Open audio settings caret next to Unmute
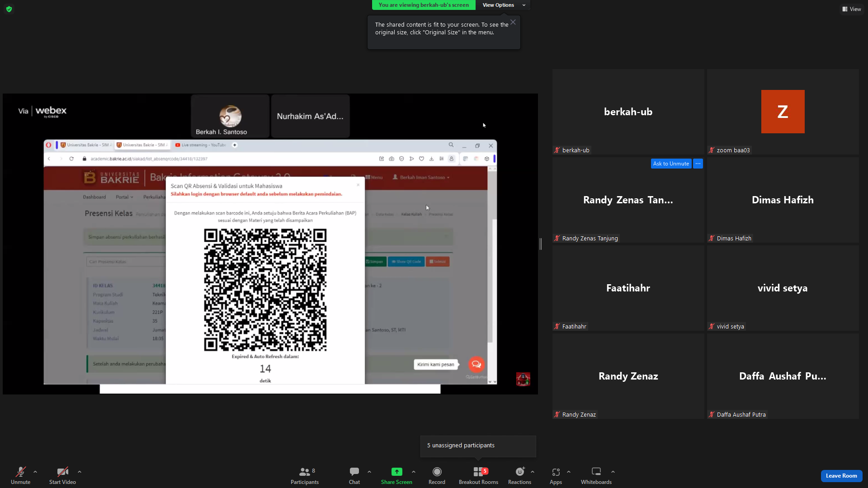This screenshot has height=488, width=868. tap(35, 472)
